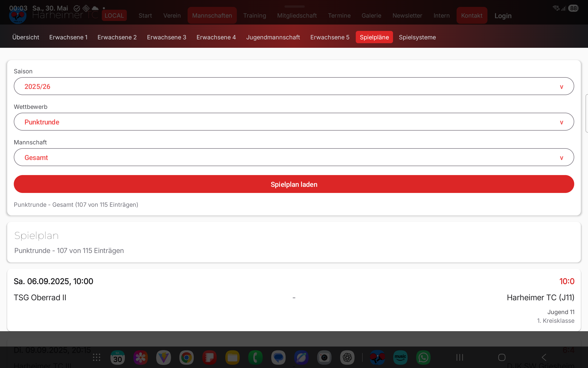Viewport: 588px width, 368px height.
Task: Click the status text Punktrunde - Gesamt (107 von 115 Einträgen)
Action: [x=76, y=205]
